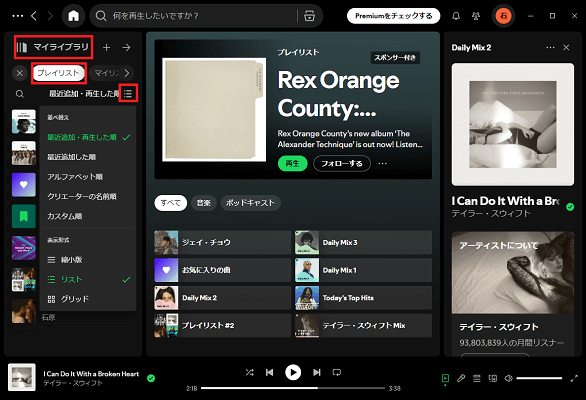The height and width of the screenshot is (400, 586).
Task: Toggle the list view sort icon
Action: click(128, 93)
